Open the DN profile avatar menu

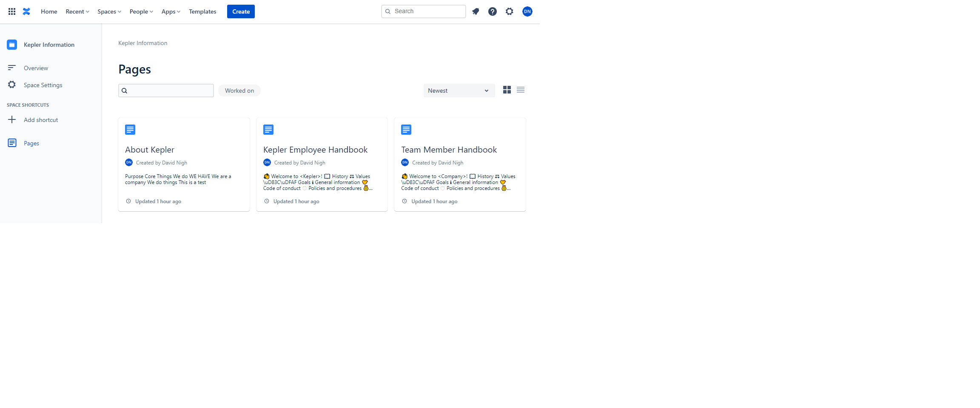527,11
